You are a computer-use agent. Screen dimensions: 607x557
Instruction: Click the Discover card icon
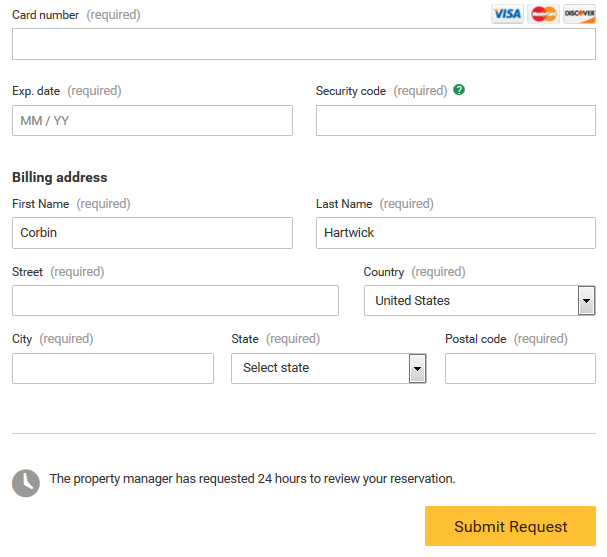pyautogui.click(x=580, y=14)
